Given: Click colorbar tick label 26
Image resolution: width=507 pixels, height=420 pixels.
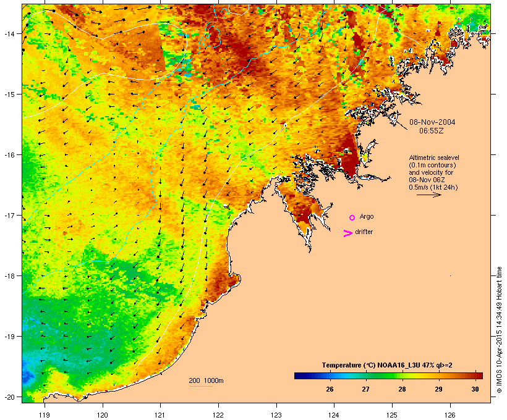Looking at the screenshot, I should [330, 389].
